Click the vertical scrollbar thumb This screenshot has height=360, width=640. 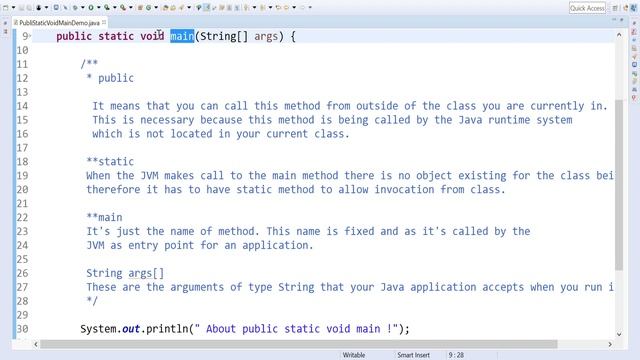pos(619,184)
